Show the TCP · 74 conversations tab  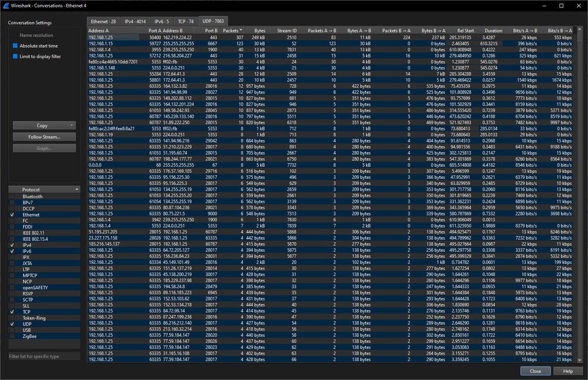[x=185, y=21]
